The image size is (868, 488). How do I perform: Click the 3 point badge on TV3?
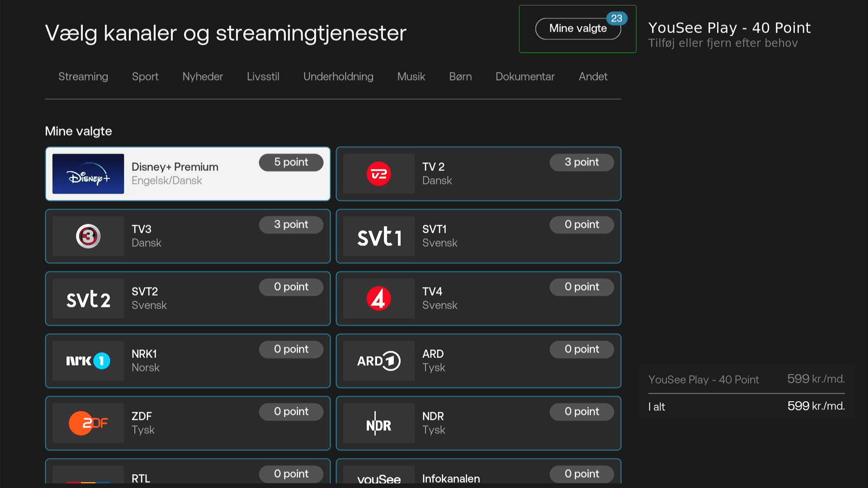click(x=291, y=225)
